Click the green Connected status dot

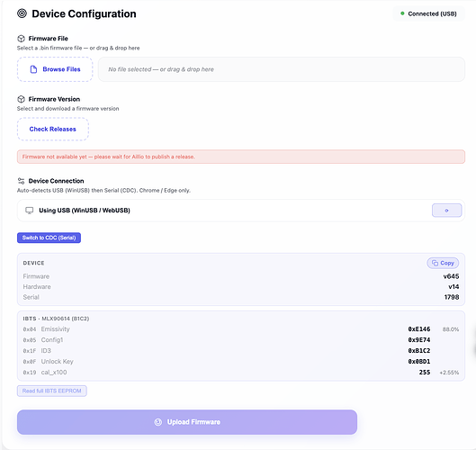pyautogui.click(x=402, y=13)
